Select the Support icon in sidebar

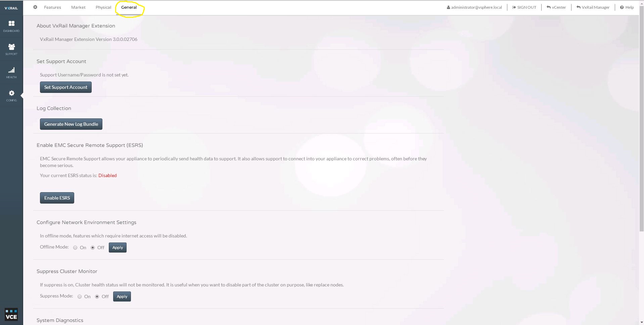[11, 49]
